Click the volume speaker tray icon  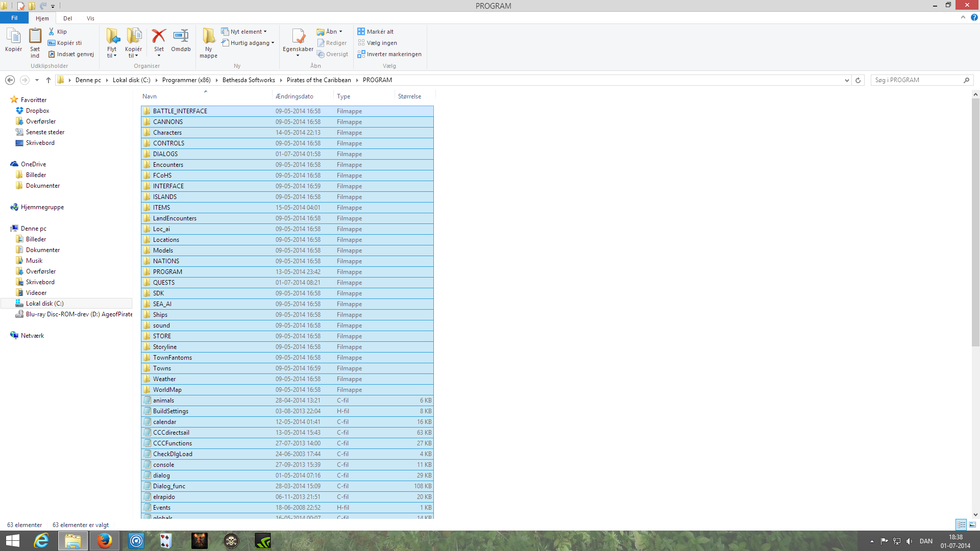[x=909, y=541]
